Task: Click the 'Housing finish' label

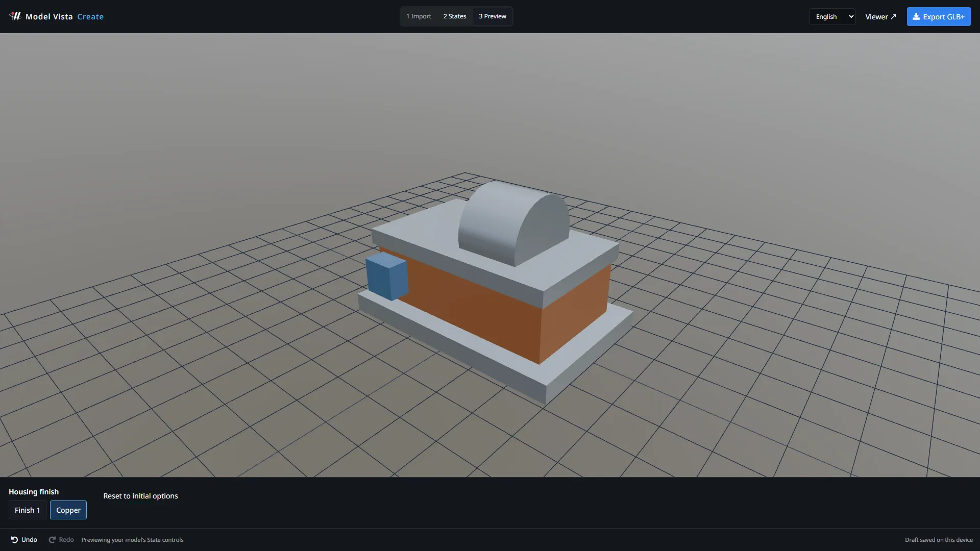Action: [34, 492]
